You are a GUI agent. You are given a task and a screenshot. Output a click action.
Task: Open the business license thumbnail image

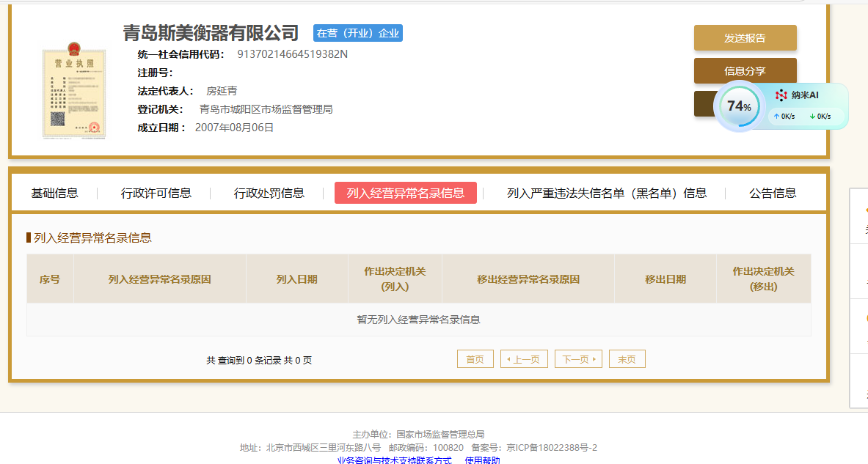click(x=73, y=91)
